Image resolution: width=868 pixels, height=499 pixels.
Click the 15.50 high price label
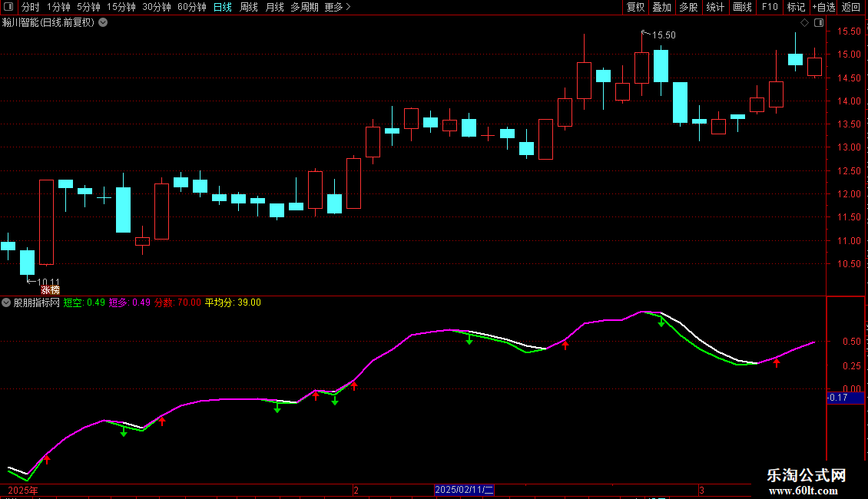(664, 35)
